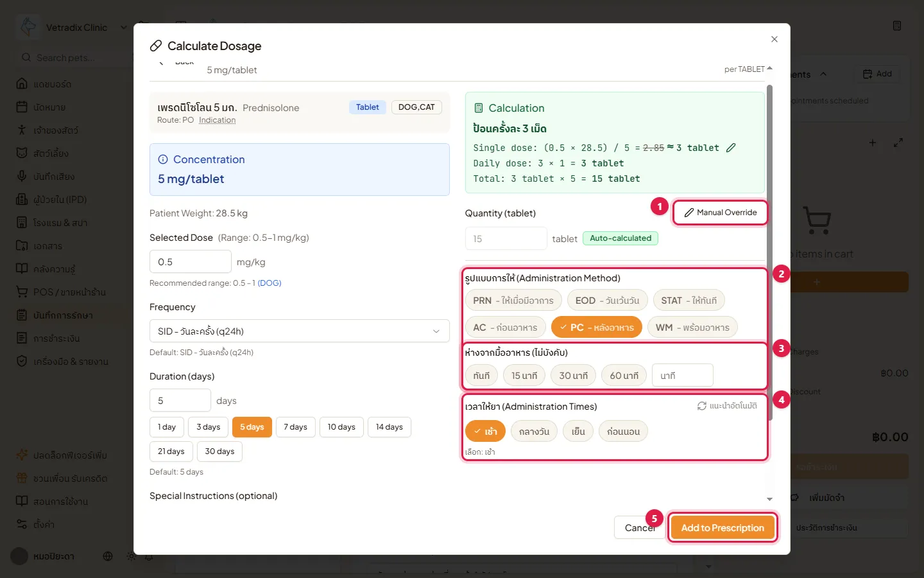Open the settings icon in sidebar

click(x=22, y=524)
